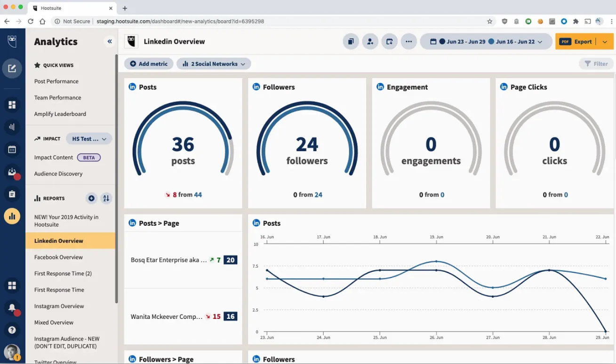This screenshot has height=364, width=616.
Task: Click the Filter button
Action: [x=596, y=64]
